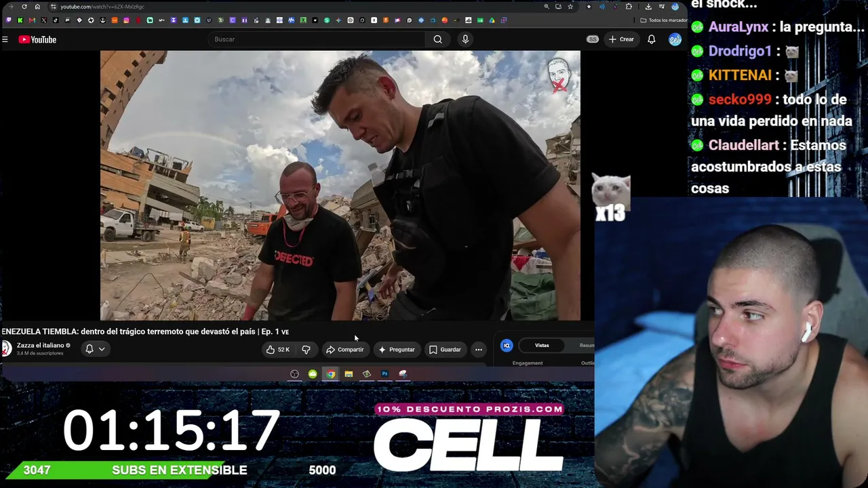Open the Google Drive bookmark icon

click(492, 20)
